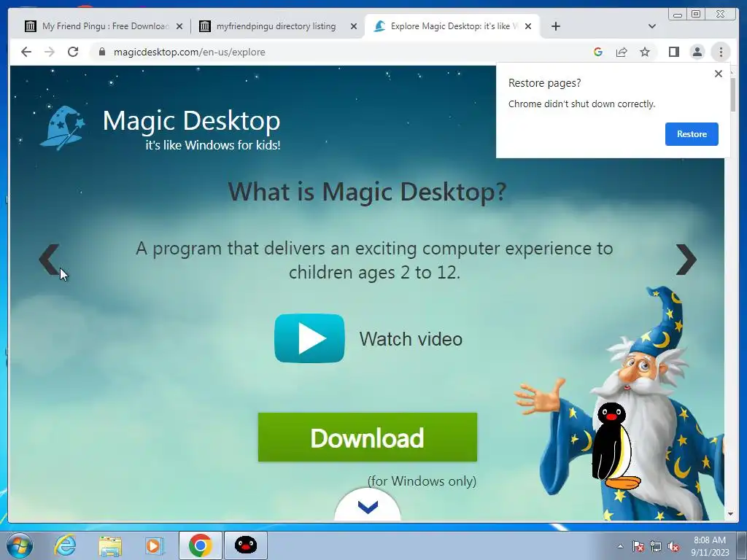This screenshot has height=560, width=747.
Task: Click the Show desktop strip
Action: tap(742, 545)
